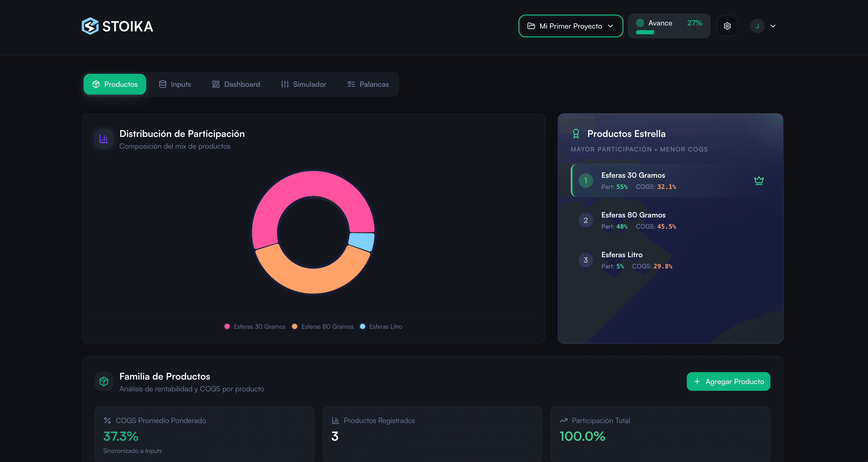
Task: Open the Mi Primer Proyecto dropdown
Action: coord(571,26)
